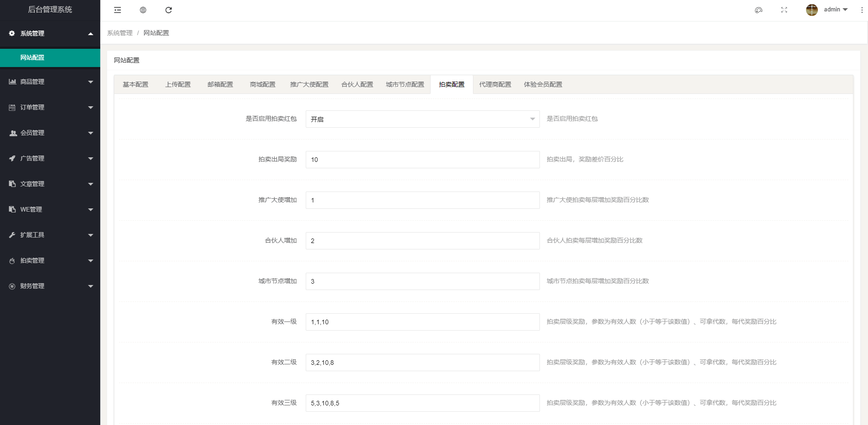Toggle fullscreen mode icon
The width and height of the screenshot is (868, 425).
click(x=784, y=10)
